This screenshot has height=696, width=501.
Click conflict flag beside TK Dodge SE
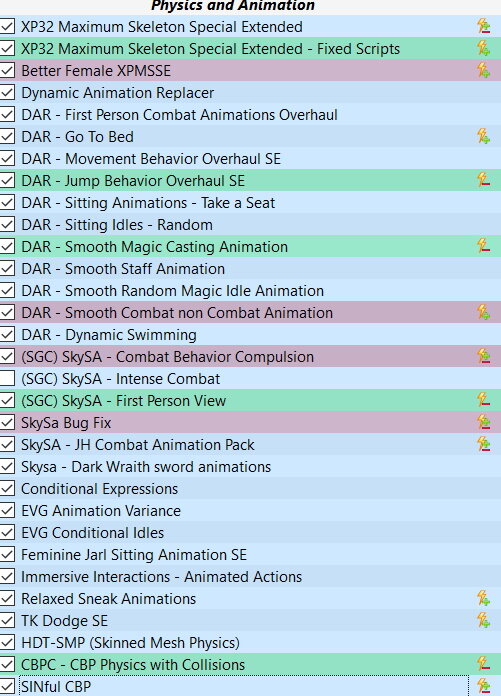pyautogui.click(x=484, y=621)
